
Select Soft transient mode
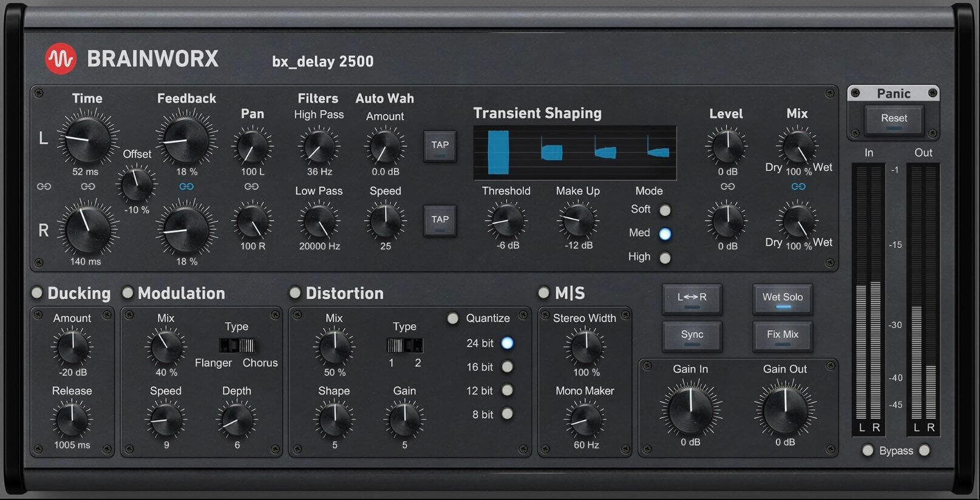[665, 211]
